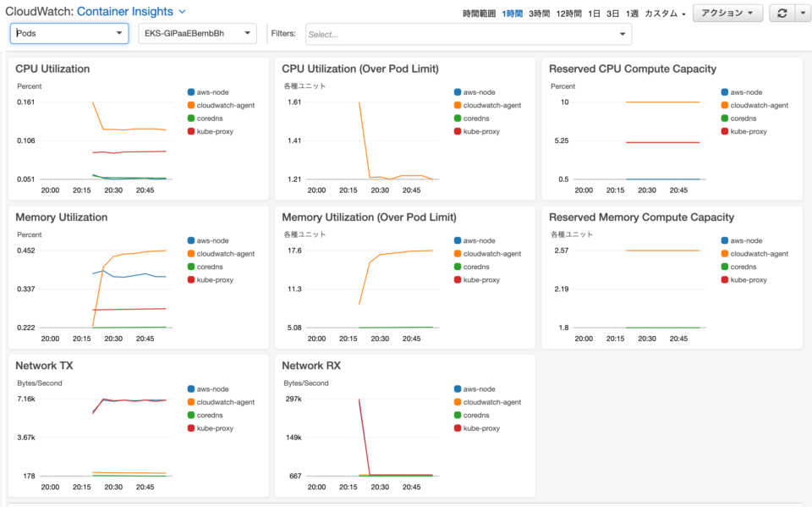Toggle kube-proxy in CPU Over Pod Limit legend
The width and height of the screenshot is (812, 507).
(x=477, y=131)
